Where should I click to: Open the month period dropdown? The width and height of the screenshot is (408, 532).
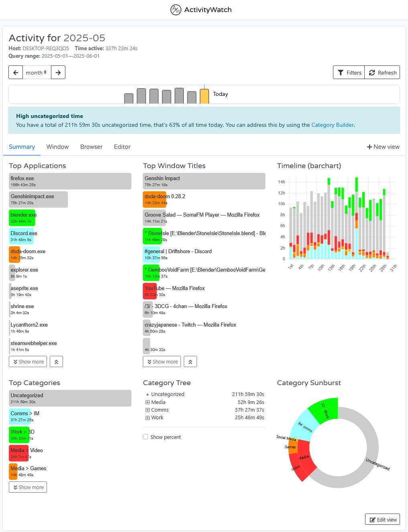[x=37, y=73]
